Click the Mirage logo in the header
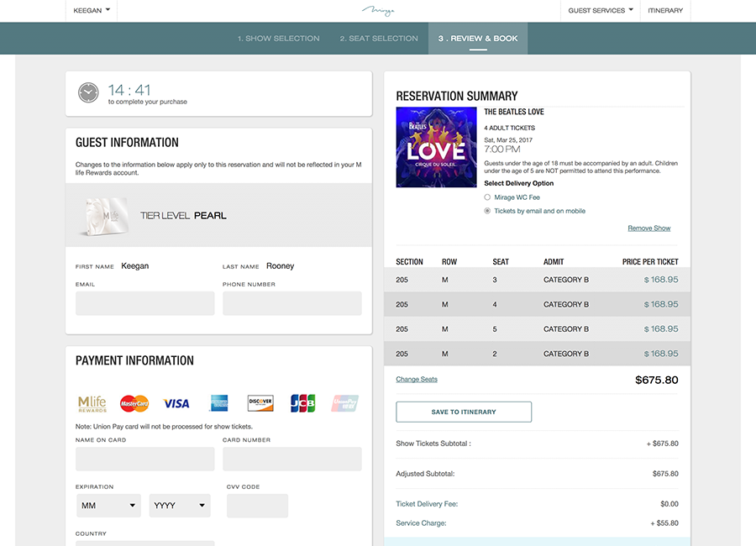Screen dimensions: 756x546 378,10
